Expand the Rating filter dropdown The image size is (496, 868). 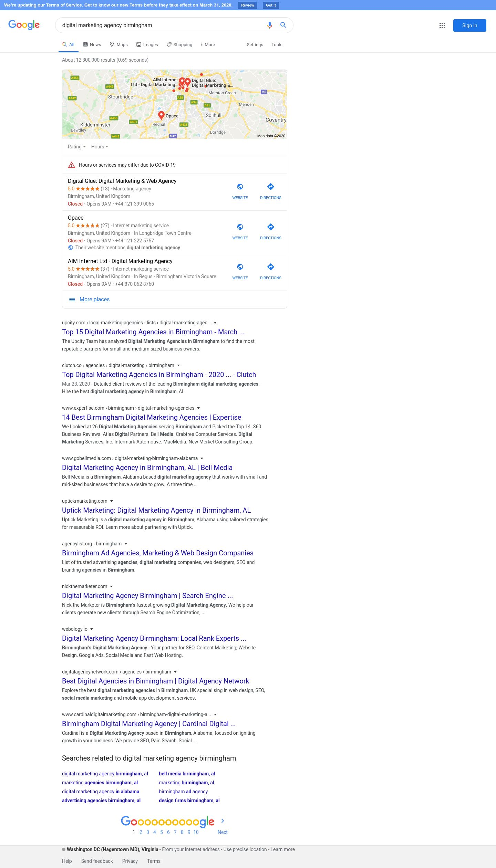(x=76, y=147)
